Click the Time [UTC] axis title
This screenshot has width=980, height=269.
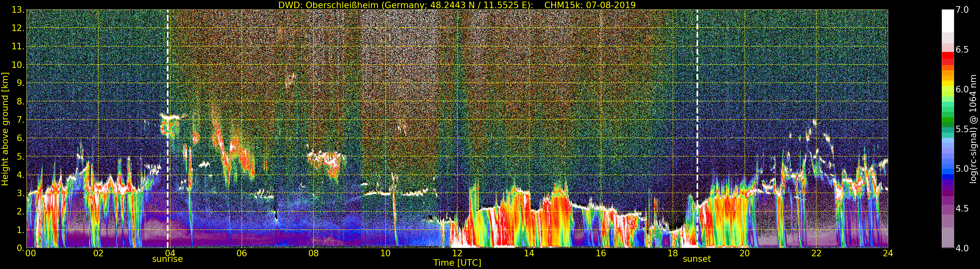coord(457,263)
